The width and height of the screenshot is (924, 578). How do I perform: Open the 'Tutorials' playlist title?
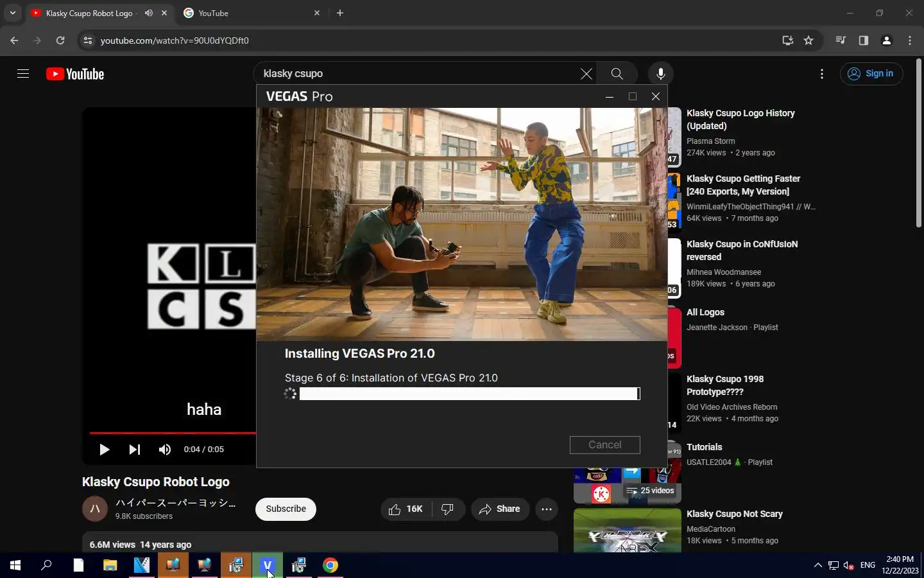704,447
